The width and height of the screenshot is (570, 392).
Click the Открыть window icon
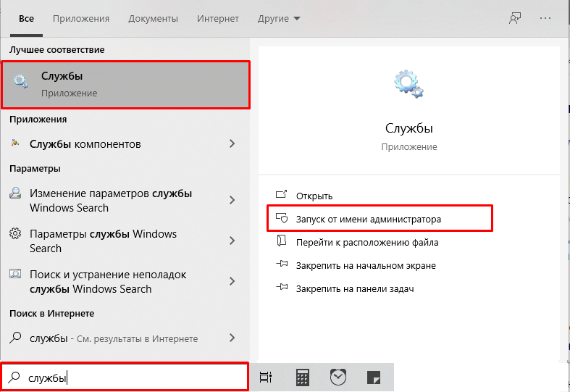tap(281, 194)
